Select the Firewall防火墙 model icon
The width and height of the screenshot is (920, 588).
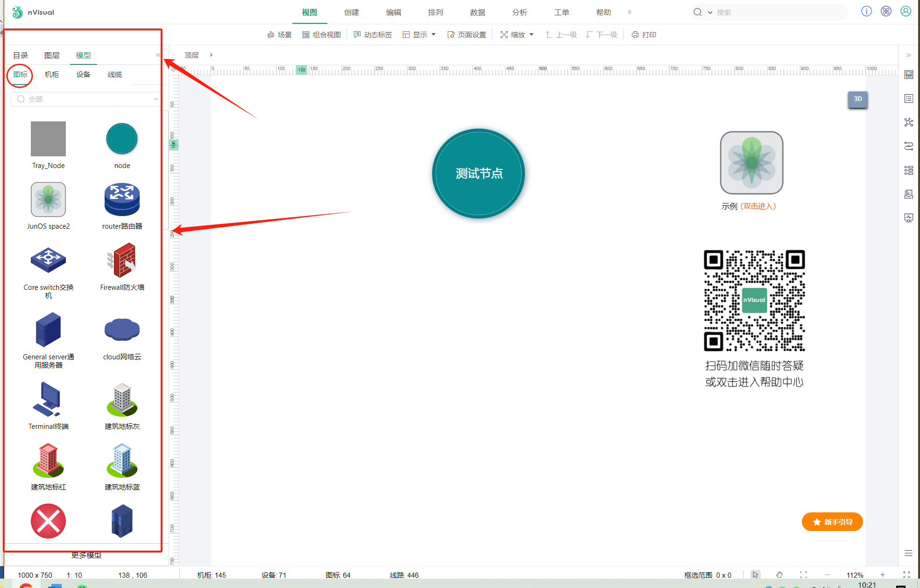(122, 260)
